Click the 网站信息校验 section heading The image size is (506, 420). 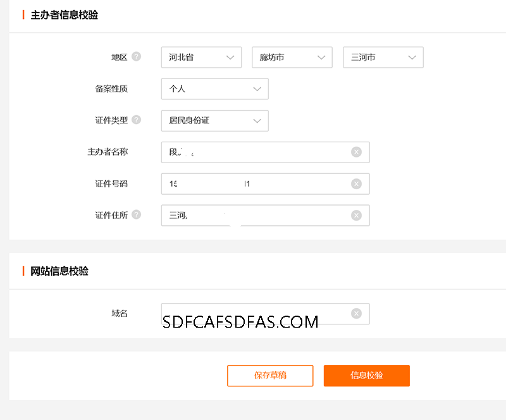(59, 271)
